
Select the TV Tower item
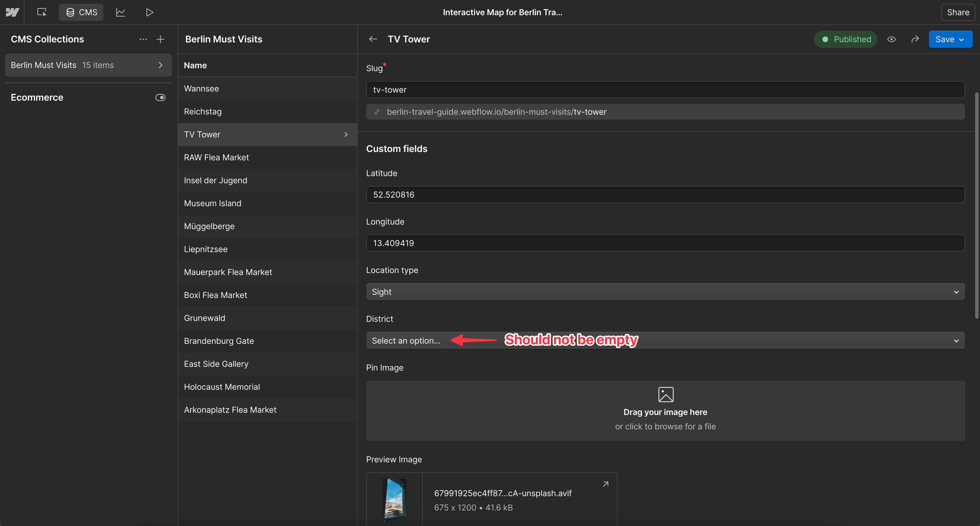(x=268, y=135)
